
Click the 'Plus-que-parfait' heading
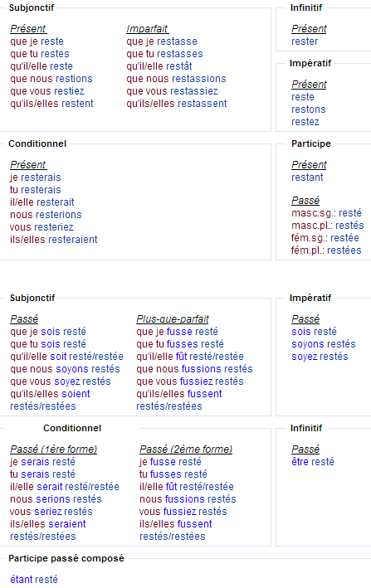point(173,319)
